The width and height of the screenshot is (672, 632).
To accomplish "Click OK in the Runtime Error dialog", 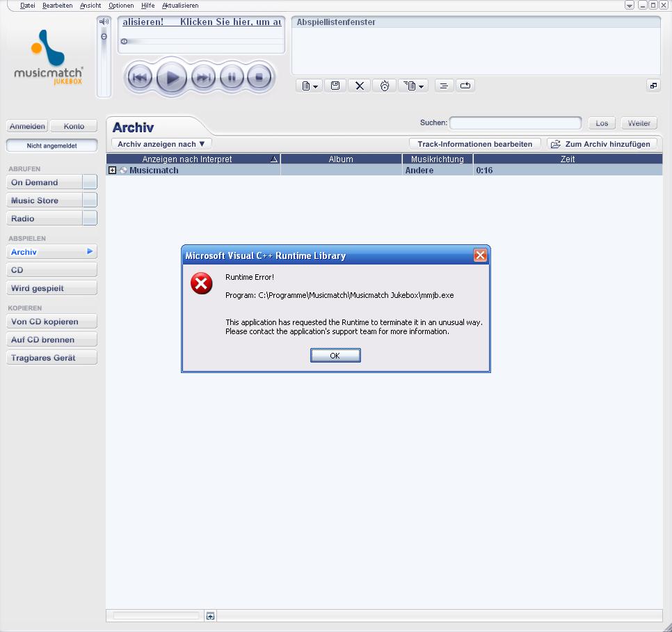I will pyautogui.click(x=335, y=356).
